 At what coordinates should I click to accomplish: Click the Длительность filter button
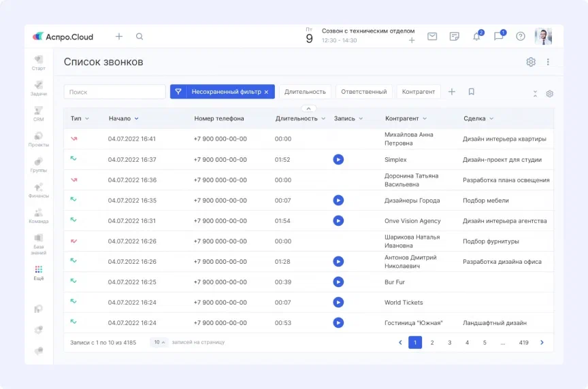(x=305, y=92)
